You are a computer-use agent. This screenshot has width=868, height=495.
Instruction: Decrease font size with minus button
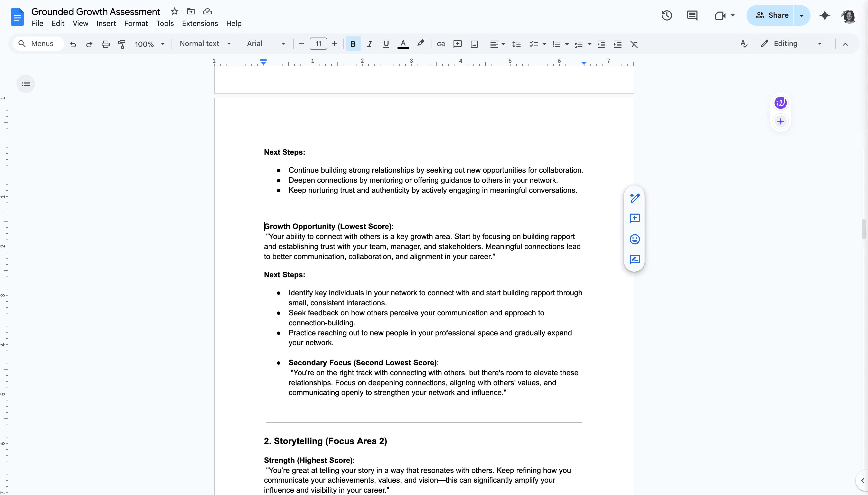tap(301, 44)
